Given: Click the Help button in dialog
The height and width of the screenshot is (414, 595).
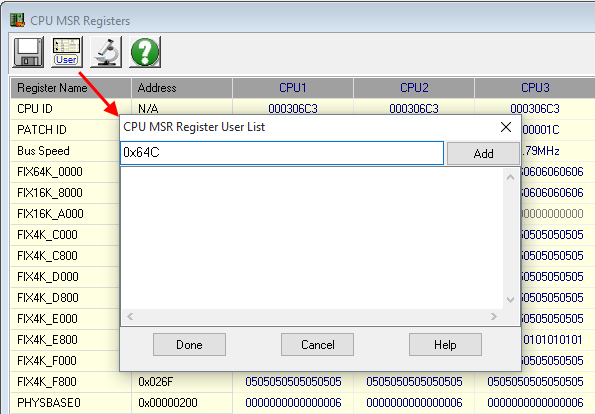Looking at the screenshot, I should point(445,345).
